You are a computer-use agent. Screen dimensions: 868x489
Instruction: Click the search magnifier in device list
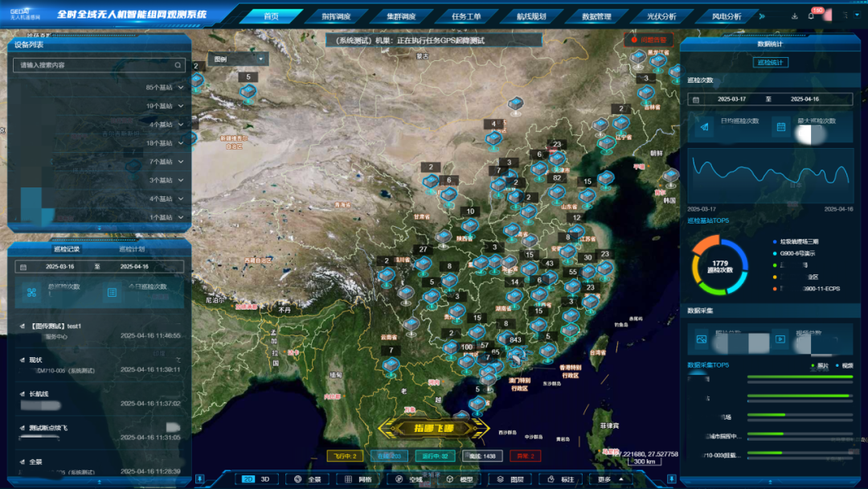[x=178, y=65]
